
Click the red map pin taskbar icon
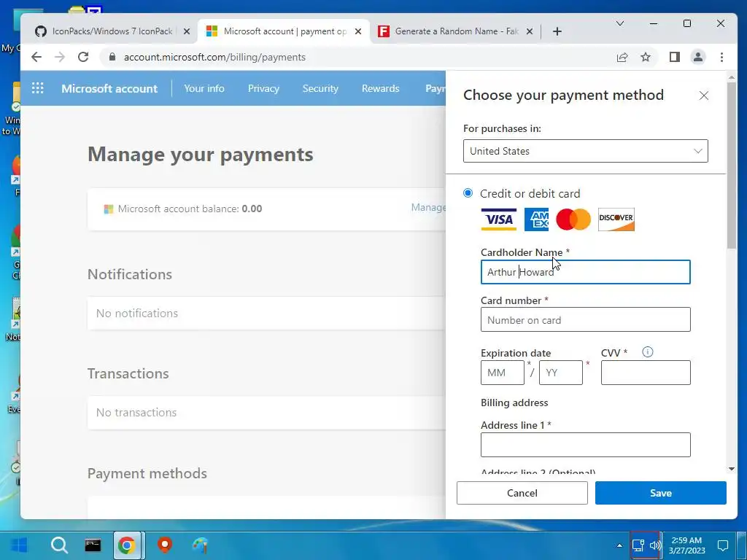click(165, 545)
